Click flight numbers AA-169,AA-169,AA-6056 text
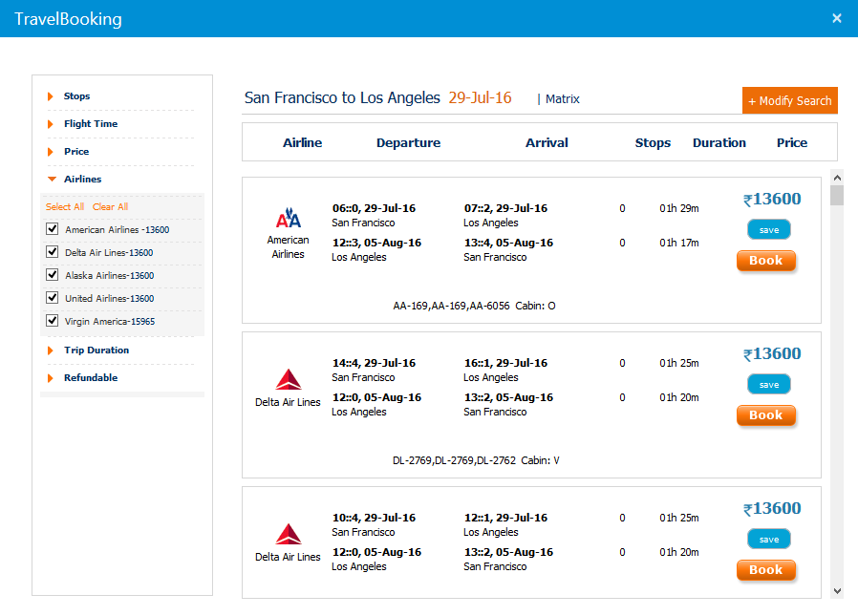This screenshot has width=858, height=616. pyautogui.click(x=451, y=306)
